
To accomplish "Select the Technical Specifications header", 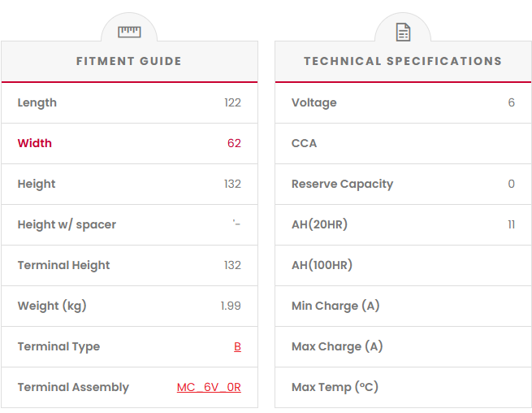I will (x=403, y=61).
